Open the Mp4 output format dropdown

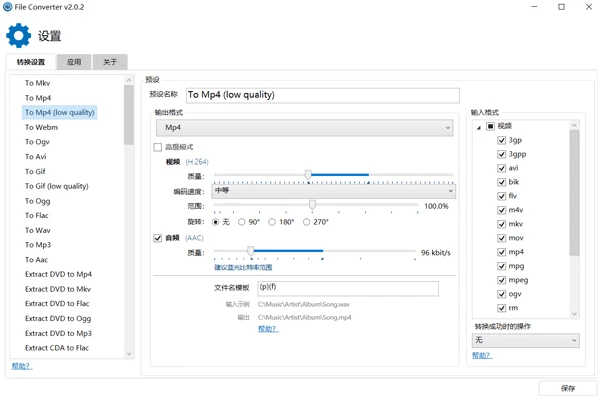[x=305, y=128]
